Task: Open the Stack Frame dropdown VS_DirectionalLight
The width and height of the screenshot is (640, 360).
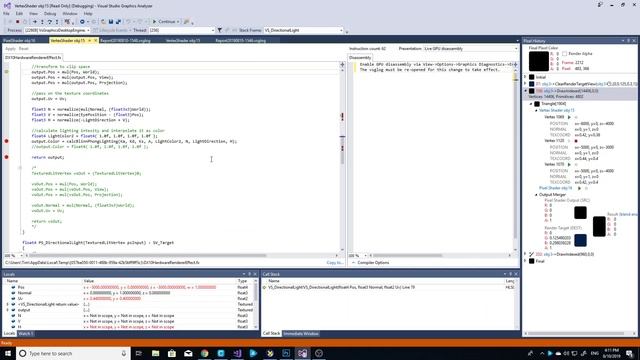Action: click(304, 30)
